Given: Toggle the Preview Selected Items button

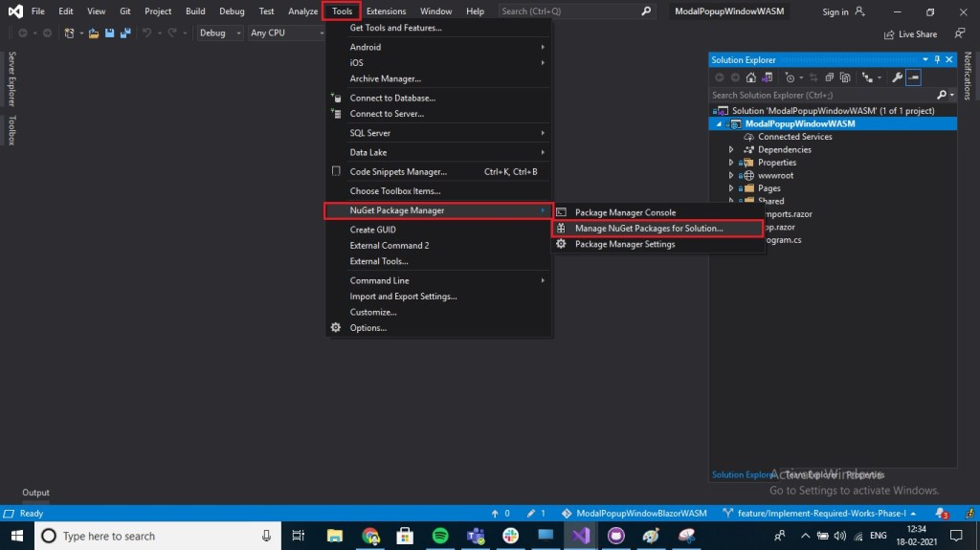Looking at the screenshot, I should point(914,77).
